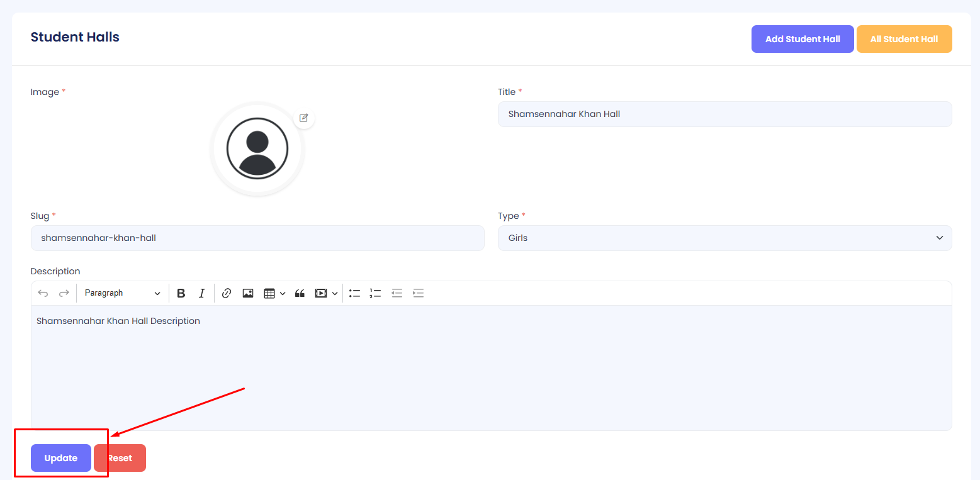Open the Paragraph heading dropdown
This screenshot has width=980, height=480.
click(x=122, y=293)
